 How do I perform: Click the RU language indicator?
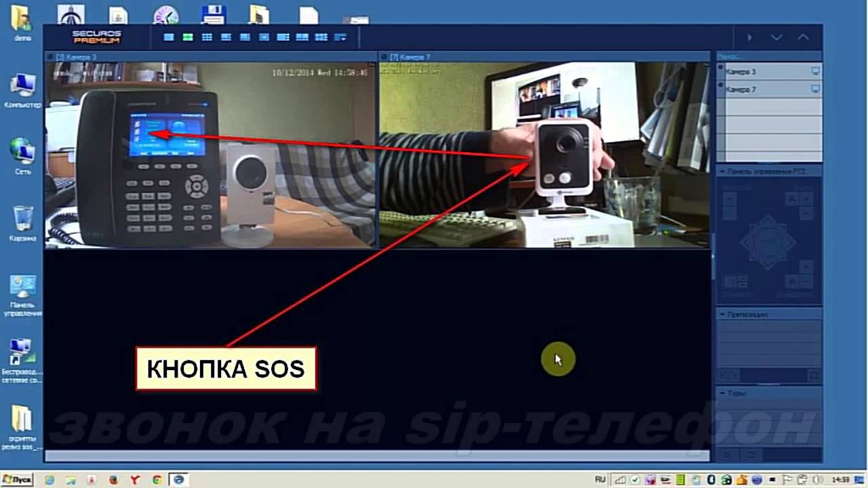600,480
